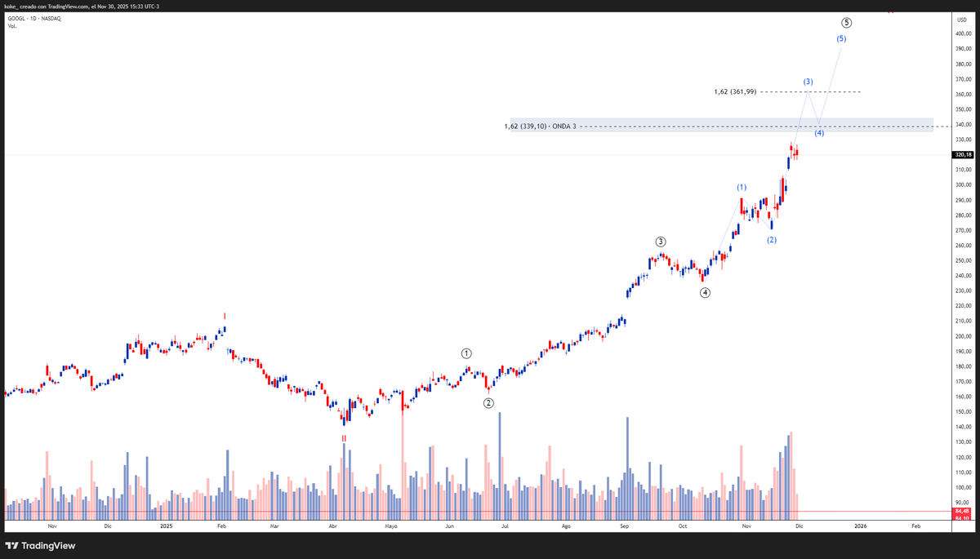Click the Jul label on time axis
Image resolution: width=980 pixels, height=559 pixels.
(x=506, y=527)
